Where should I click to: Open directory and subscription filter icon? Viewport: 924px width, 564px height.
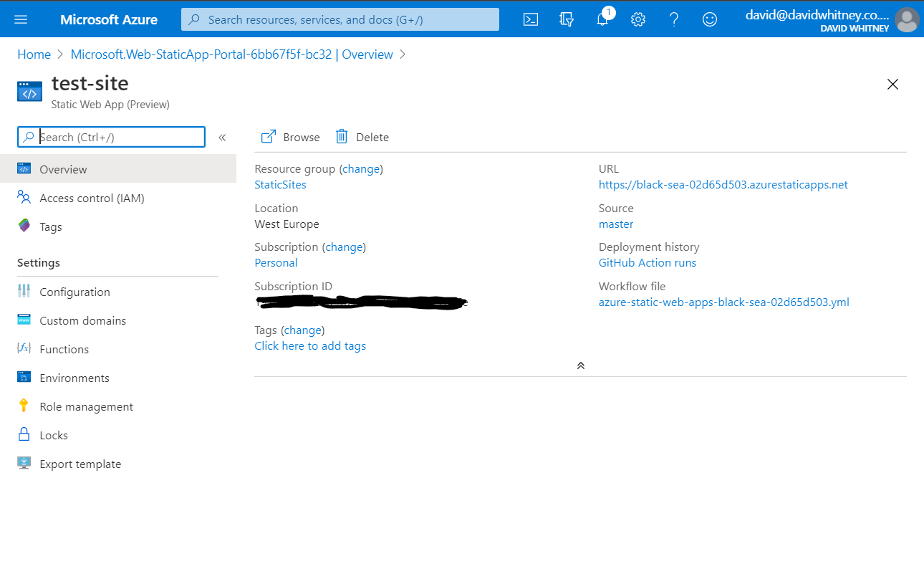[567, 19]
